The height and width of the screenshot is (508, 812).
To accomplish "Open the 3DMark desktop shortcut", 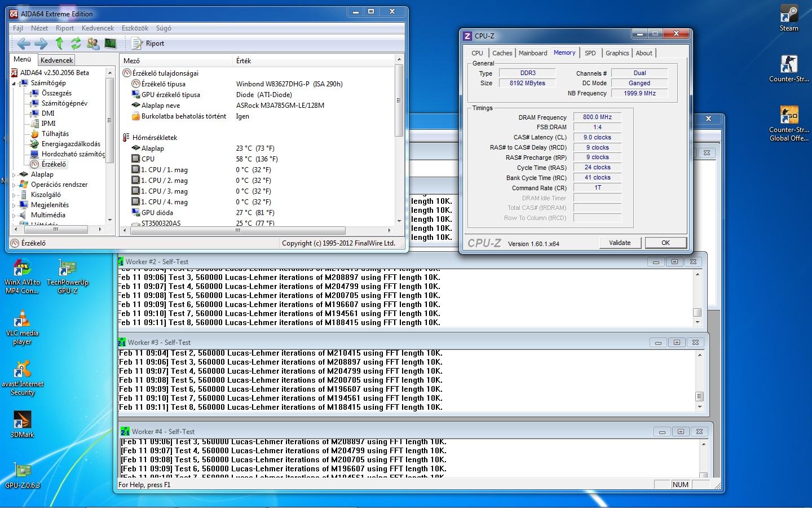I will 22,424.
